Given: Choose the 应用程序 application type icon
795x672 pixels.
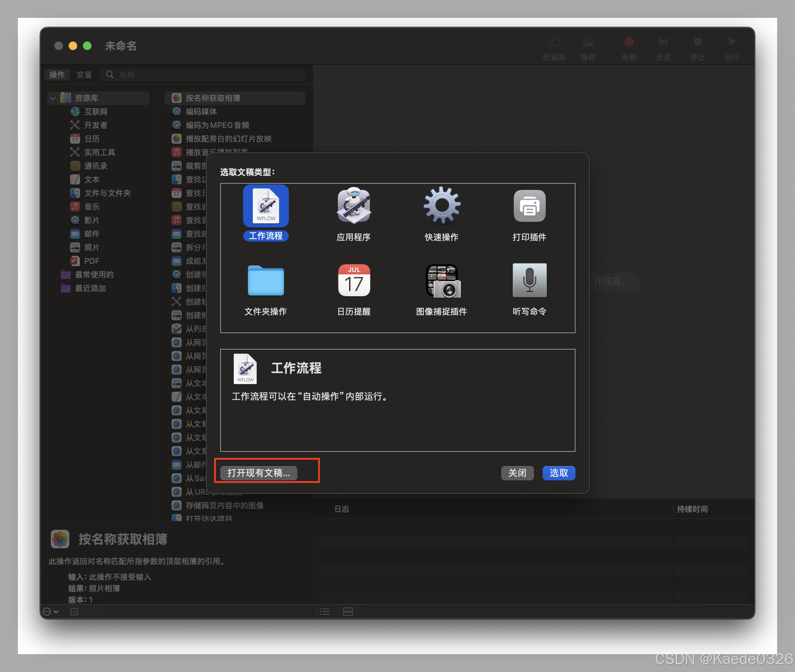Looking at the screenshot, I should pos(354,206).
